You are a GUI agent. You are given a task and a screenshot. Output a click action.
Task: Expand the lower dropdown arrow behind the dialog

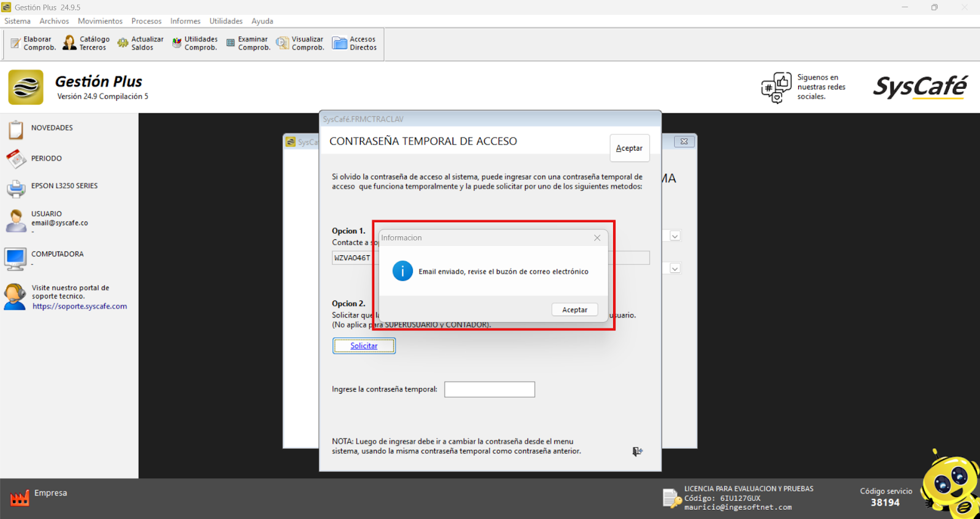tap(675, 269)
